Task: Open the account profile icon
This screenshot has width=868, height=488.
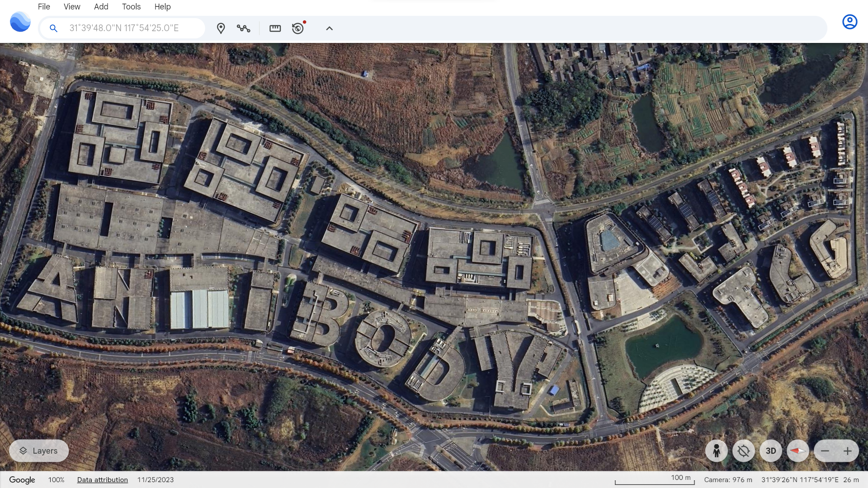Action: pos(849,22)
